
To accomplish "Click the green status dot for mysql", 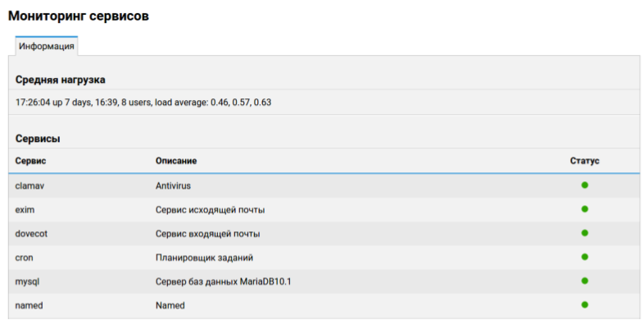I will (584, 281).
